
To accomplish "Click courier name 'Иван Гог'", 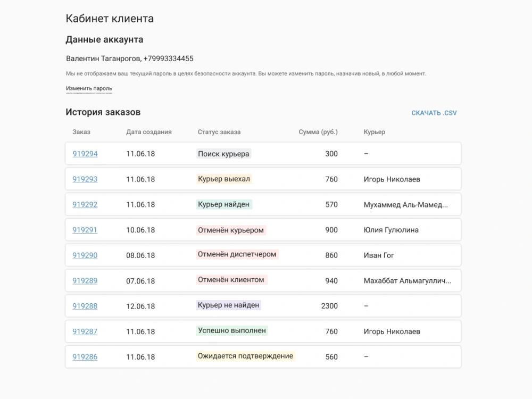I will (379, 255).
